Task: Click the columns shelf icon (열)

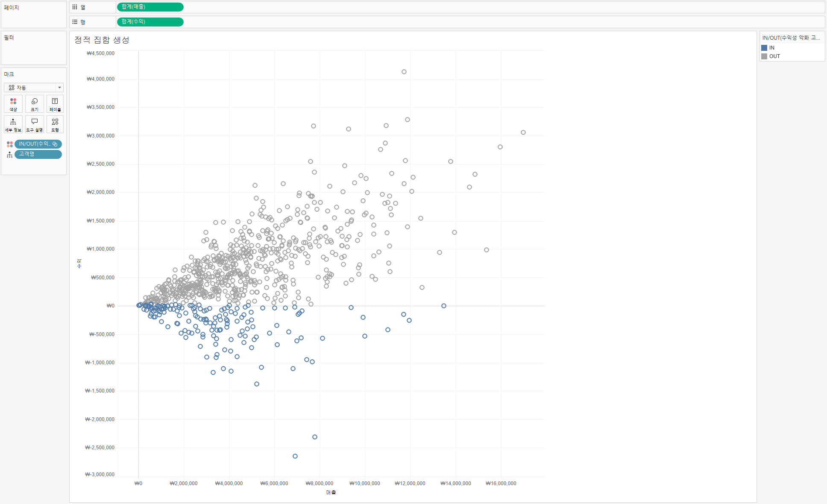Action: 75,7
